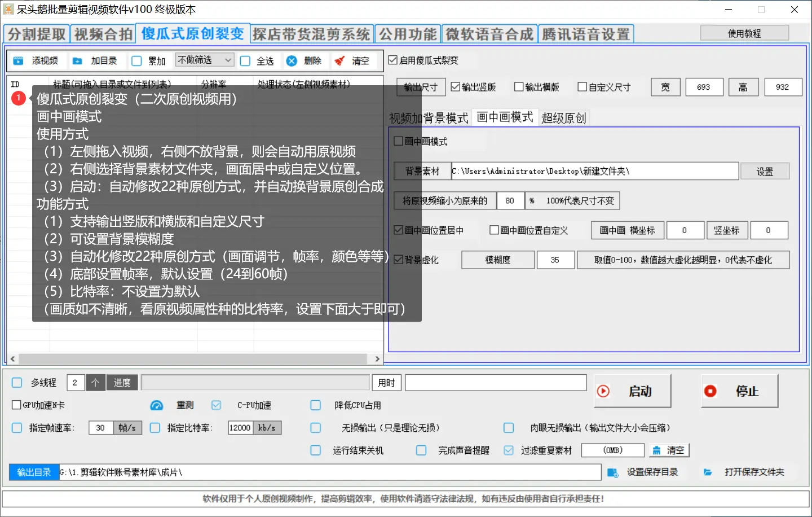
Task: Toggle the 启用傻瓜式裂变 checkbox
Action: (392, 60)
